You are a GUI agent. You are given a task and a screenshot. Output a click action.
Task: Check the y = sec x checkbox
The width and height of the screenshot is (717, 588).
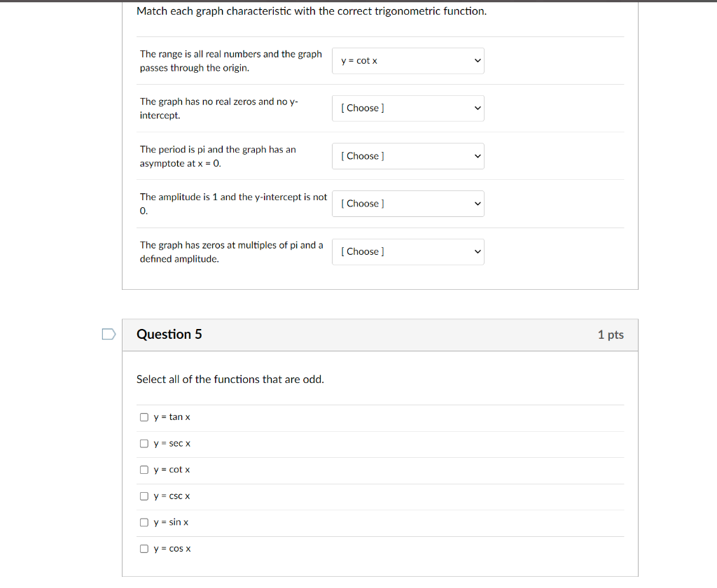(144, 443)
